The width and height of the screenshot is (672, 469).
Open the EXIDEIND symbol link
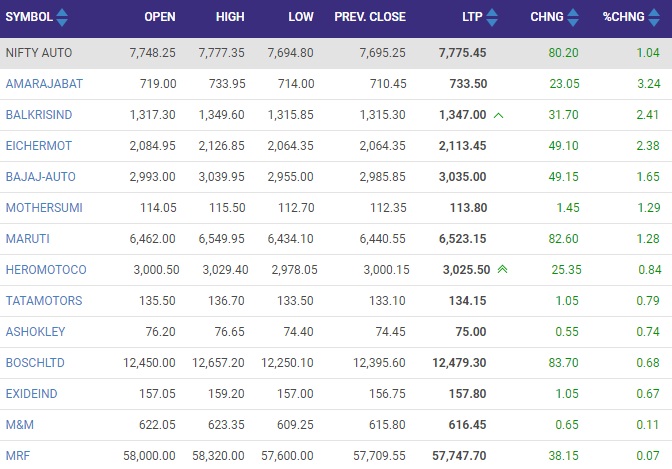[x=32, y=394]
